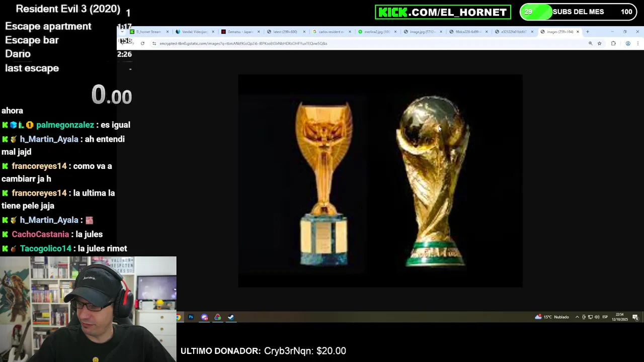Open Google Chrome taskbar icon
644x362 pixels.
(x=178, y=317)
